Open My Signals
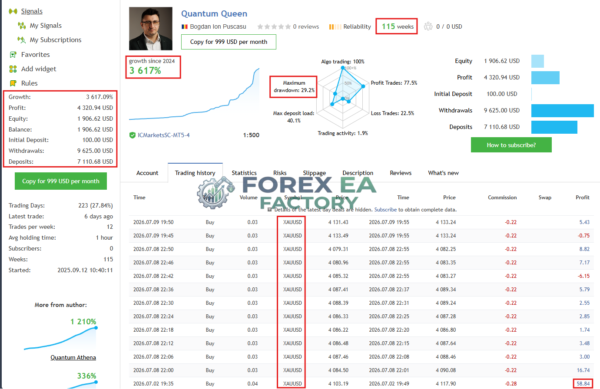Screen dimensions: 600x389 pos(46,26)
